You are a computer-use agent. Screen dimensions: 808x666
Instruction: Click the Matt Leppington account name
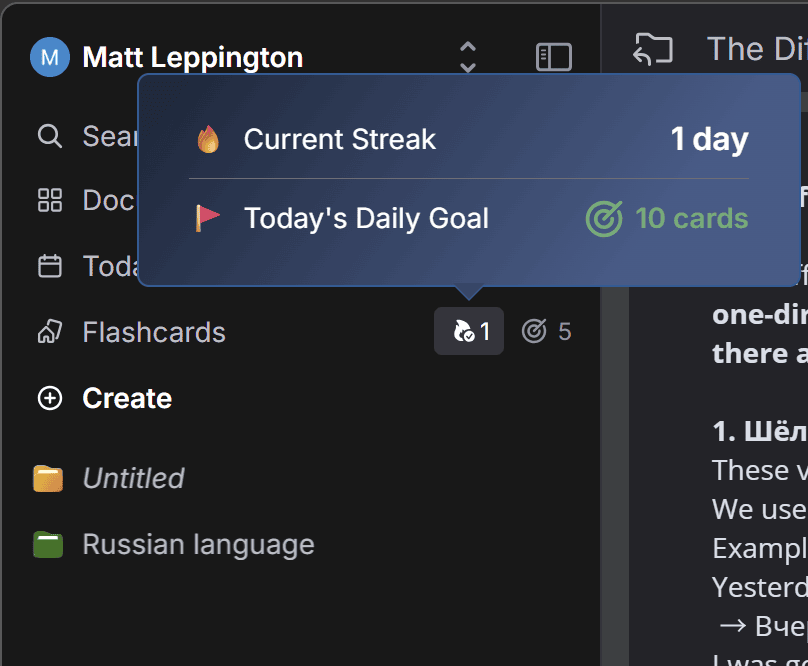[x=193, y=57]
